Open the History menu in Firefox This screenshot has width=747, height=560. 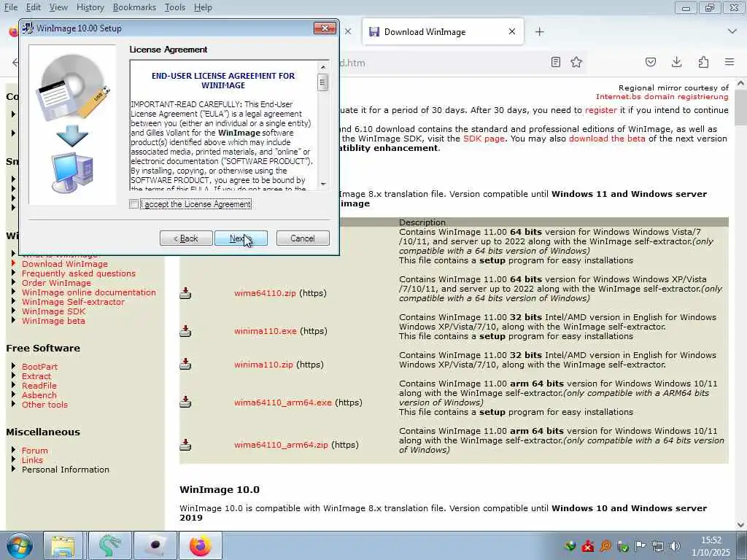click(x=90, y=7)
